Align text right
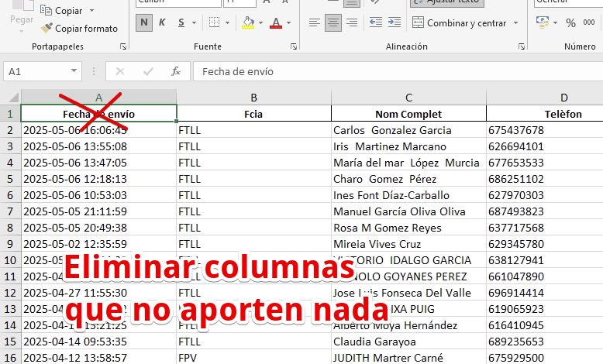The width and height of the screenshot is (603, 364). 352,22
